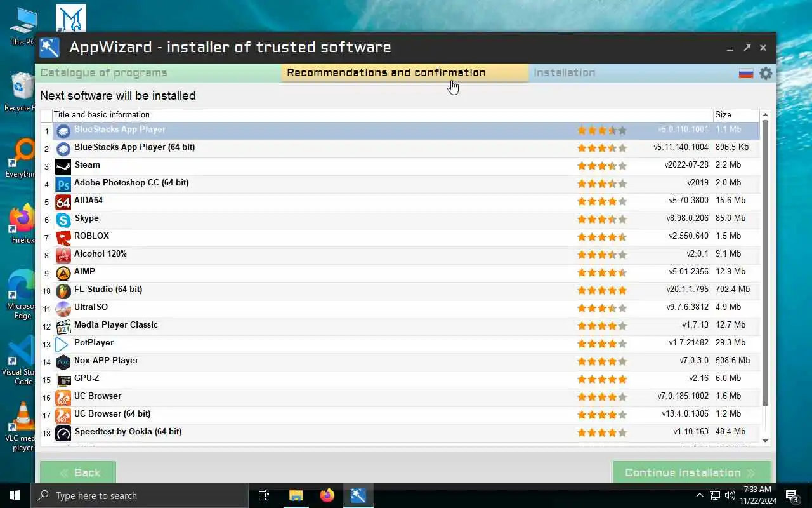The width and height of the screenshot is (812, 508).
Task: Select the AIMP entry
Action: pyautogui.click(x=84, y=272)
